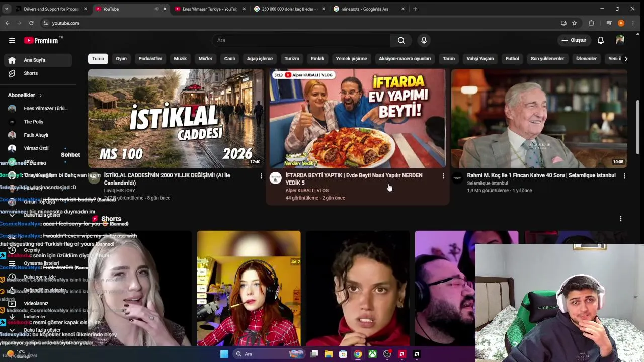Filter by Canlı chip
This screenshot has width=644, height=362.
point(229,59)
